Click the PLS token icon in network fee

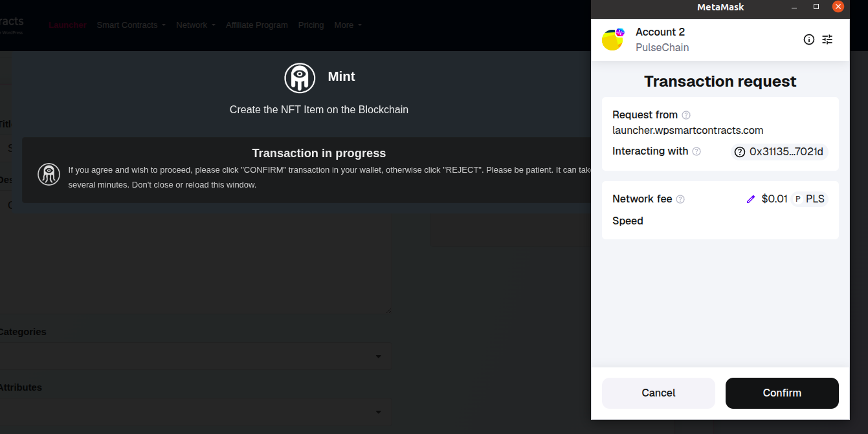pos(797,199)
